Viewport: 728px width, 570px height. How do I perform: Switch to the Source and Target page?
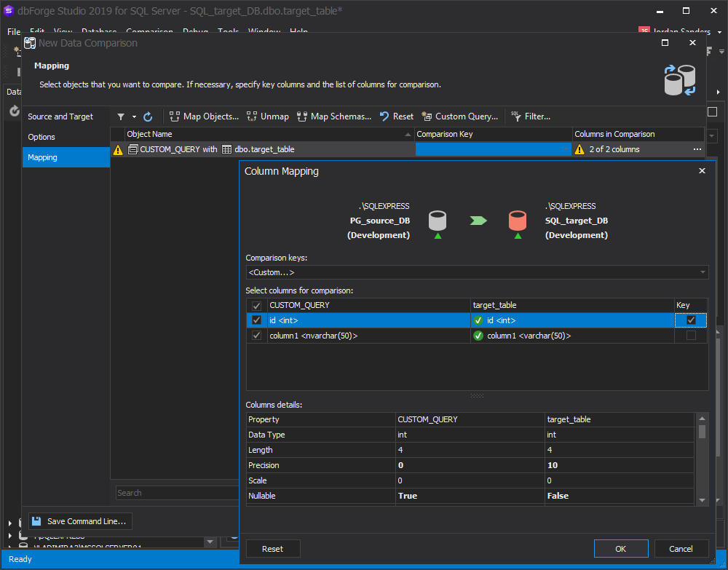[66, 116]
